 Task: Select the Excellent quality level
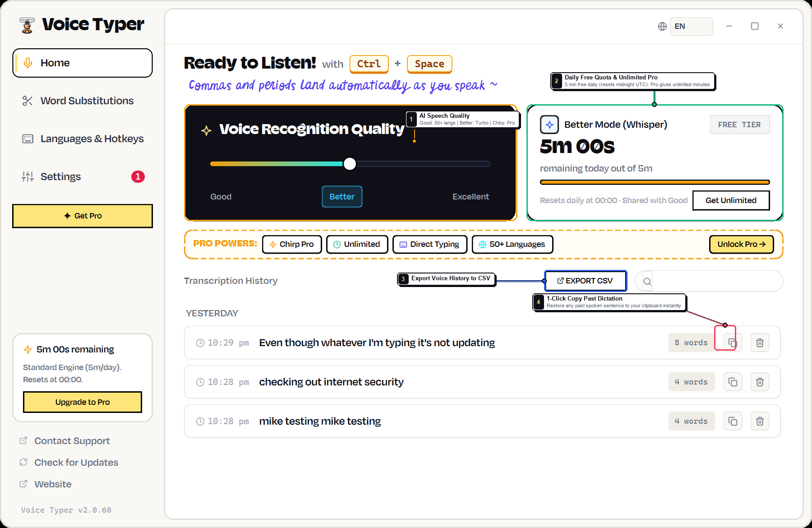pyautogui.click(x=471, y=197)
